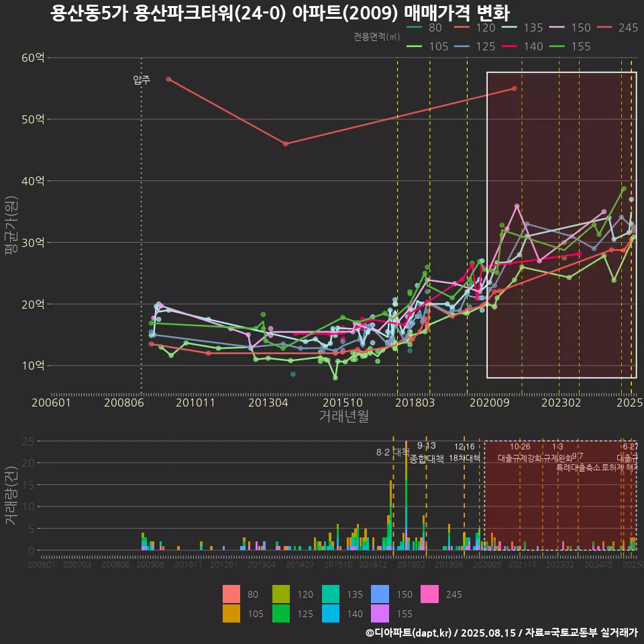Click the cyan 140 swatch in bottom legend
This screenshot has width=644, height=644.
click(x=331, y=614)
